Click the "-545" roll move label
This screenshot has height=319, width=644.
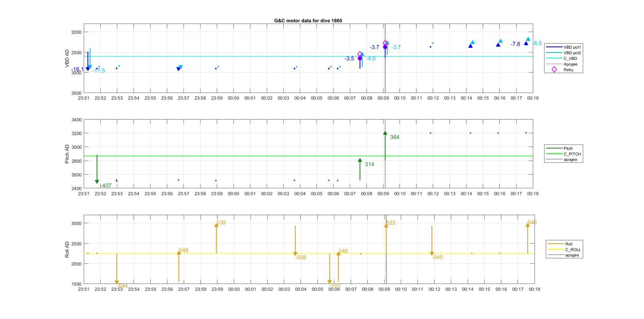coord(437,257)
